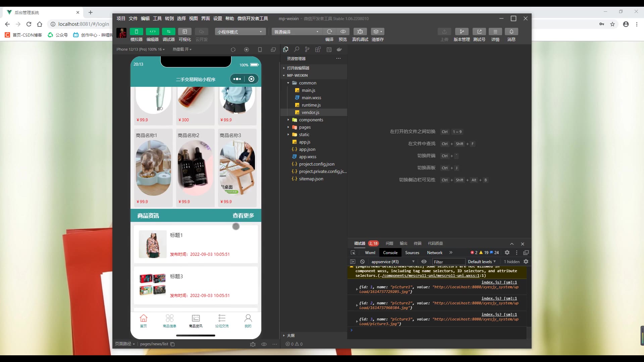Image resolution: width=644 pixels, height=362 pixels.
Task: Click the 查看更多 link in simulator
Action: pos(243,216)
